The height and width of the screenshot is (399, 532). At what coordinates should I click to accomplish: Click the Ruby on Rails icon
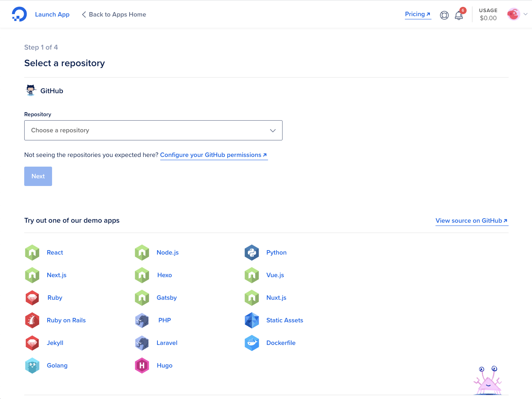[x=32, y=320]
